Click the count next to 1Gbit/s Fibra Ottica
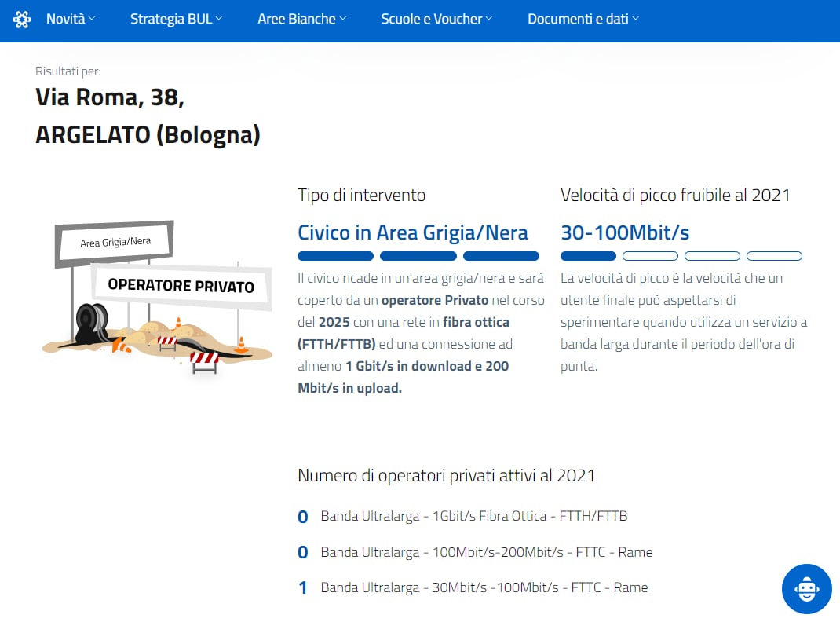The width and height of the screenshot is (840, 622). coord(303,517)
